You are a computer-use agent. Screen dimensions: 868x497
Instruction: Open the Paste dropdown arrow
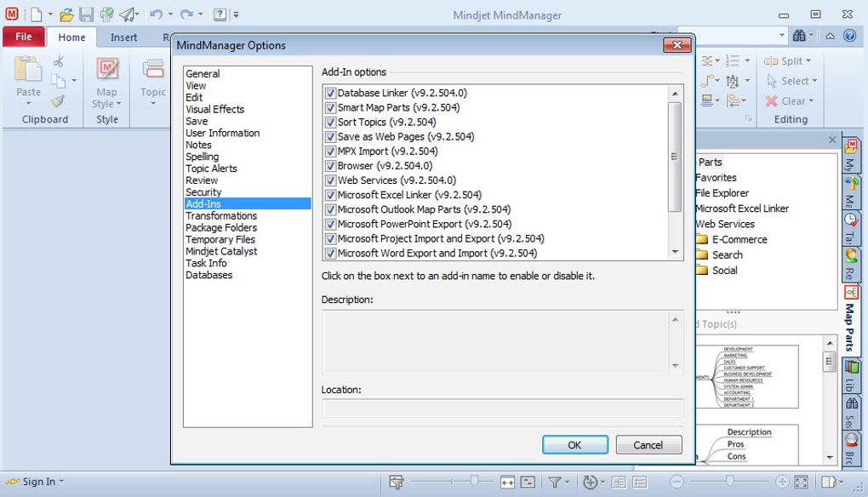(28, 104)
